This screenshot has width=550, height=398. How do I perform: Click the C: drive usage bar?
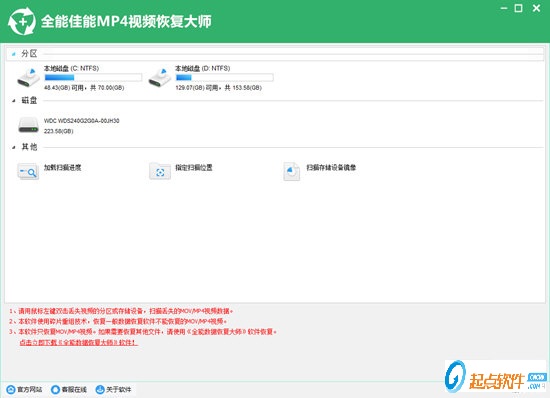(93, 77)
